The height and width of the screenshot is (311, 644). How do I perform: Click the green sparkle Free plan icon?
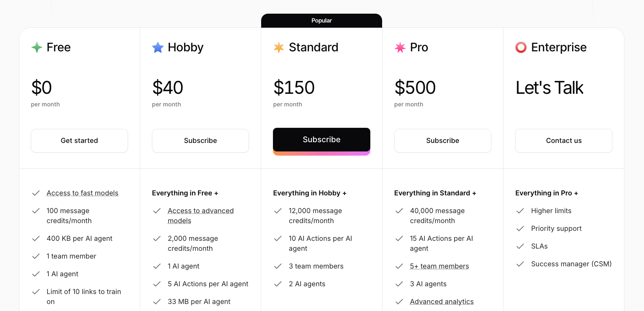tap(37, 47)
